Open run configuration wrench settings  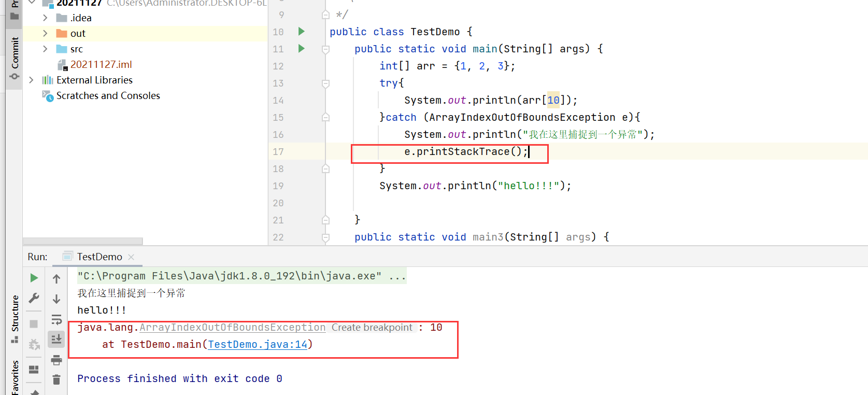click(x=34, y=298)
